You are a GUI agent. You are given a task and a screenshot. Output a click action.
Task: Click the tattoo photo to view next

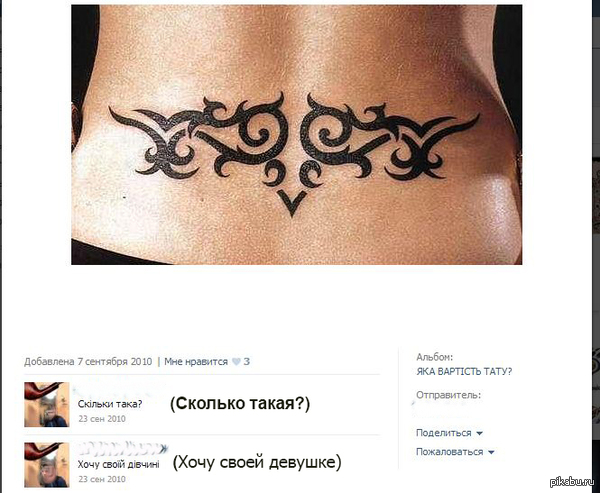tap(297, 134)
